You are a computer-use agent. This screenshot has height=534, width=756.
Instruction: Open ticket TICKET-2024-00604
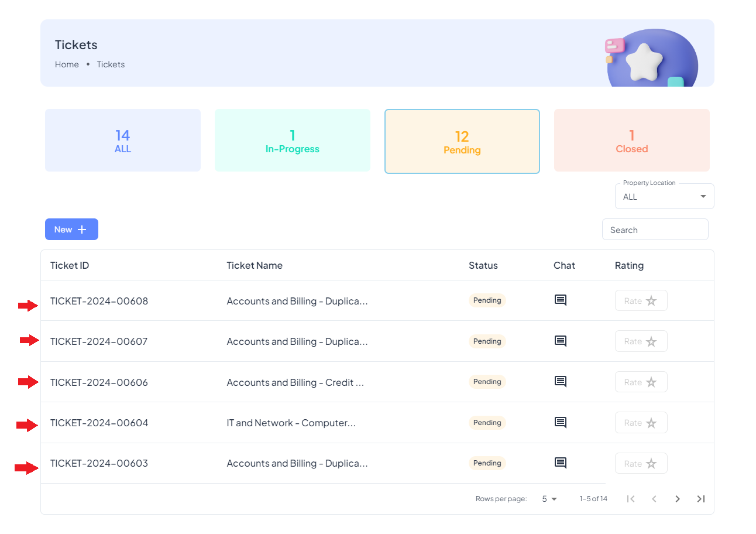[x=99, y=423]
